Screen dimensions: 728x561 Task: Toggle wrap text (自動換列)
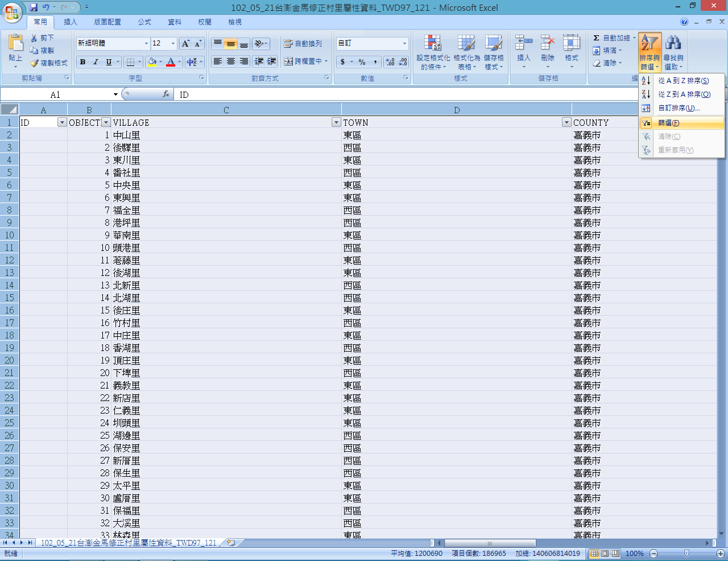(x=303, y=44)
